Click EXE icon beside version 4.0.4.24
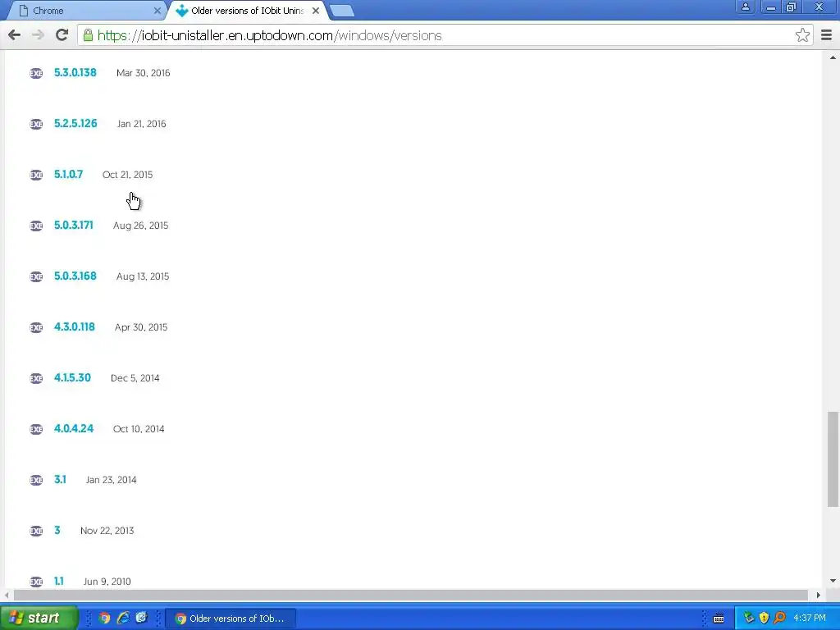This screenshot has height=630, width=840. point(36,430)
